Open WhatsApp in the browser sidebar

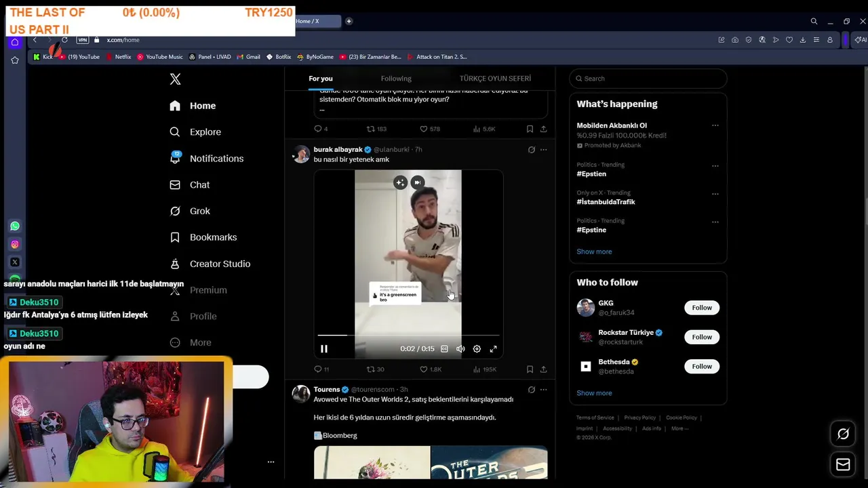(15, 226)
